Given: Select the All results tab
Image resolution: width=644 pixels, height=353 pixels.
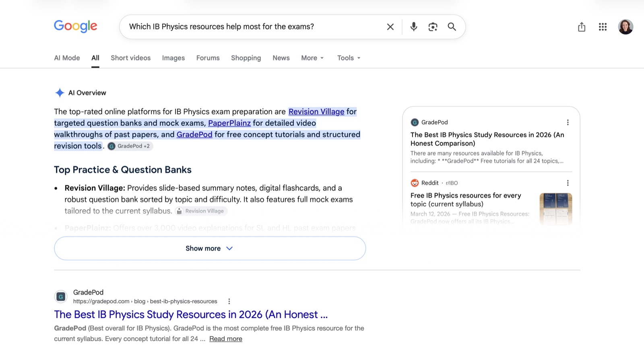Looking at the screenshot, I should [95, 58].
